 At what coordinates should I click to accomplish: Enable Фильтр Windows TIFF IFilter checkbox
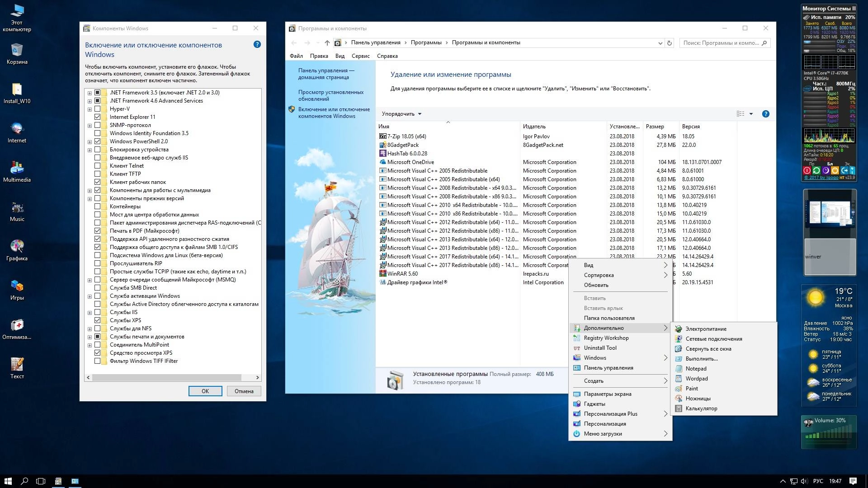[97, 361]
